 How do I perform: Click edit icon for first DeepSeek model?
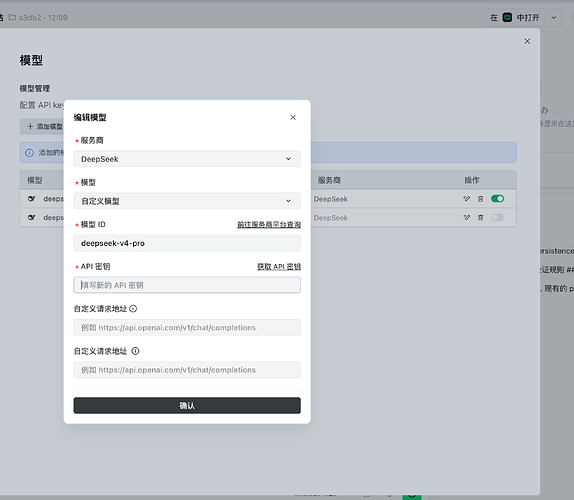coord(466,199)
